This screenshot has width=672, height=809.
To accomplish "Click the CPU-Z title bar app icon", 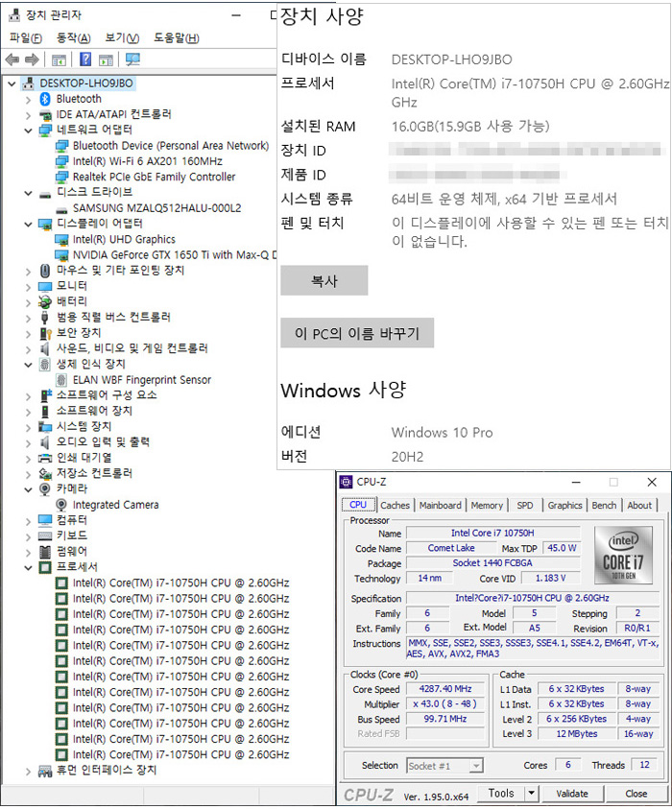I will pos(346,482).
